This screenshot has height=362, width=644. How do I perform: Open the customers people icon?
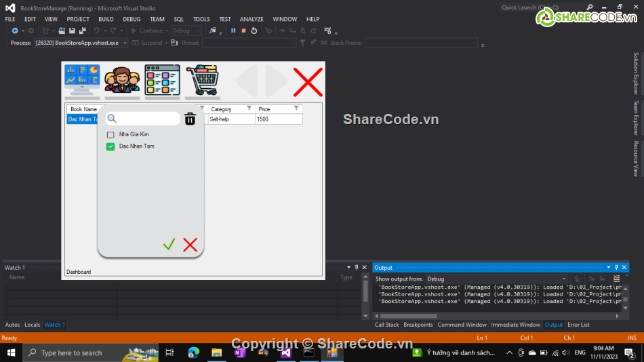[x=122, y=80]
